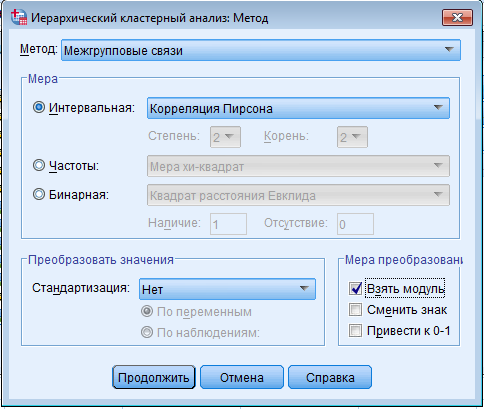Open the Метод dropdown showing Межгрупповые связи
This screenshot has height=409, width=484.
tap(261, 50)
